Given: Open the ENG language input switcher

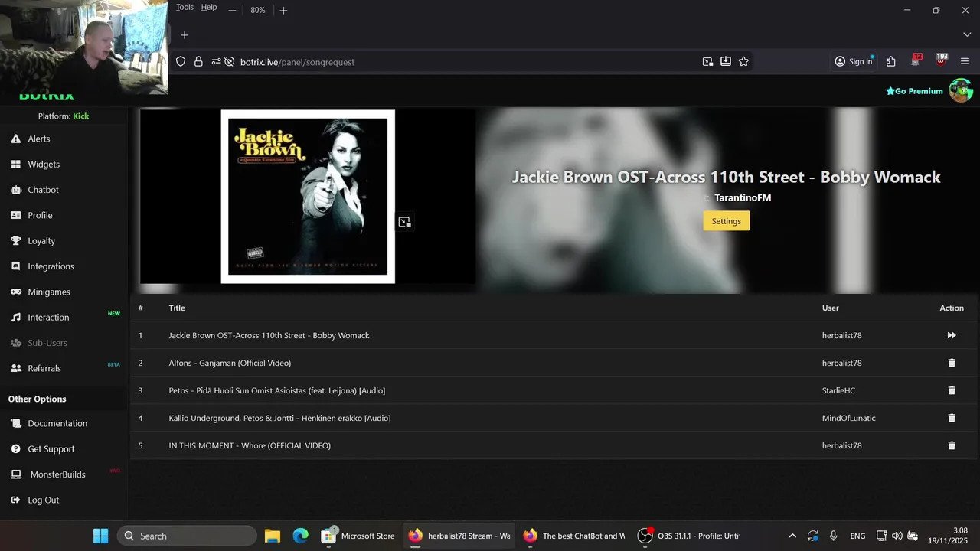Looking at the screenshot, I should point(857,536).
